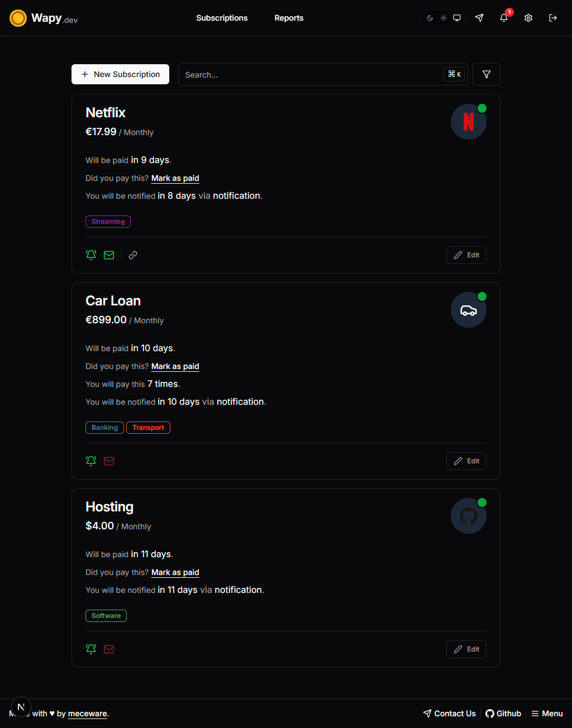The height and width of the screenshot is (728, 572).
Task: Toggle Hosting email notification icon
Action: [109, 649]
